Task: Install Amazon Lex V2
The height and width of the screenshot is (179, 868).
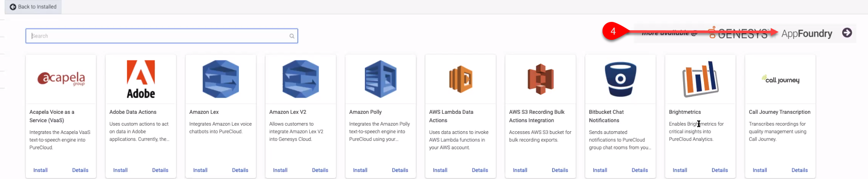Action: [x=280, y=170]
